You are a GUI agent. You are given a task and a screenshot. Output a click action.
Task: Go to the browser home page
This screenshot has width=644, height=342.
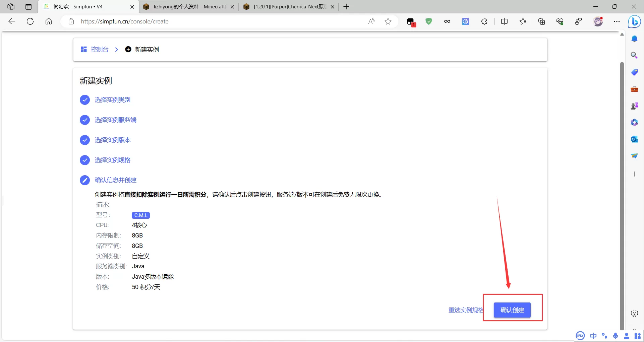pyautogui.click(x=49, y=21)
